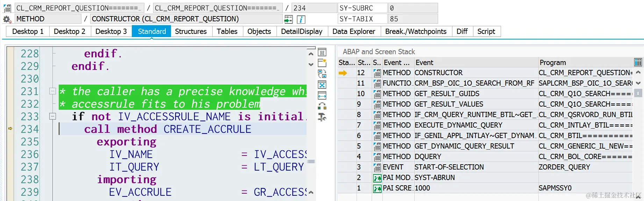Viewport: 644px width, 201px height.
Task: Click the table layout icon of stack panel
Action: [638, 63]
